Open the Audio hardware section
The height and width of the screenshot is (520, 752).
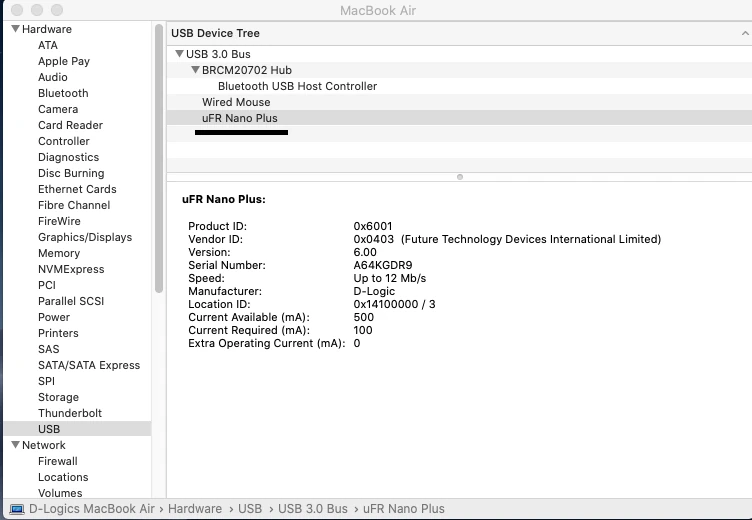point(53,77)
